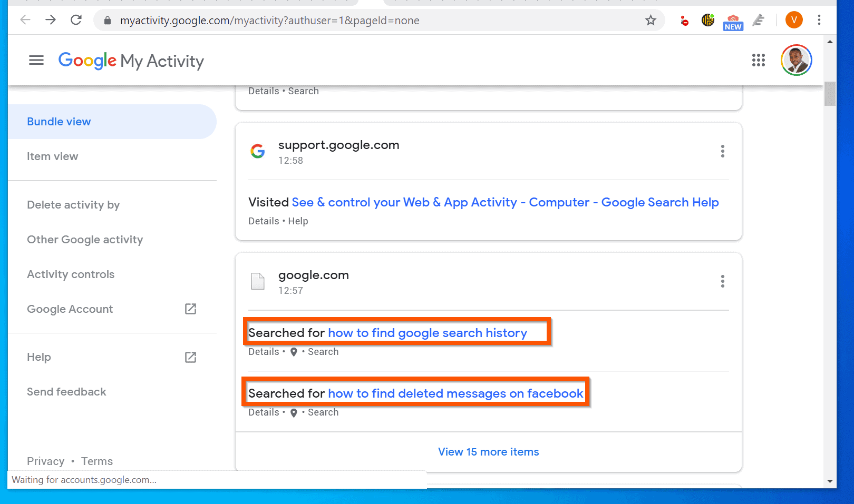Click the Chrome profile badge labeled V
Image resolution: width=854 pixels, height=504 pixels.
(x=794, y=20)
